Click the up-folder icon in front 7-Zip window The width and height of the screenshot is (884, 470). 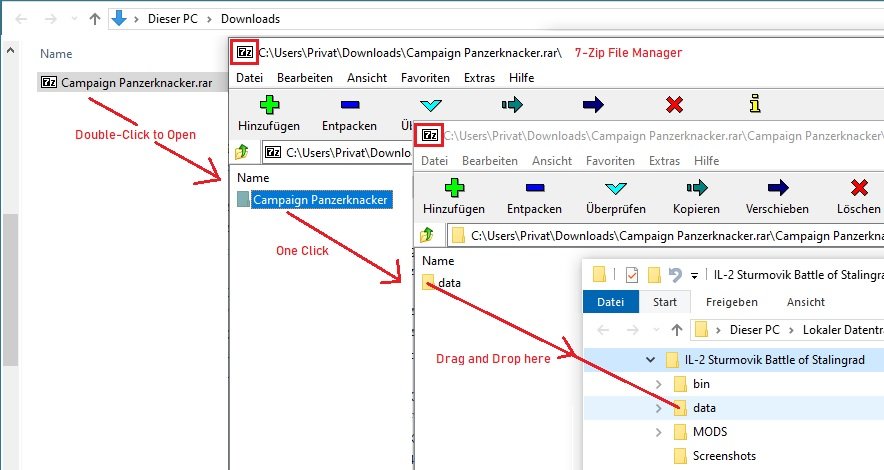[x=427, y=234]
